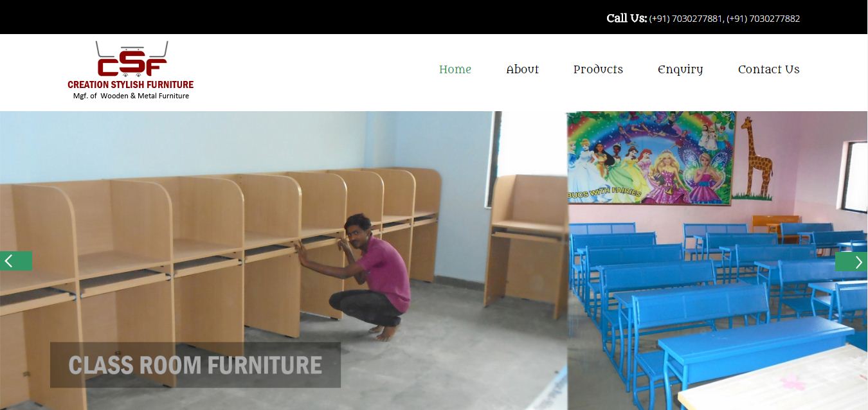Select the blue classroom benches photo
This screenshot has height=410, width=868.
coord(718,261)
